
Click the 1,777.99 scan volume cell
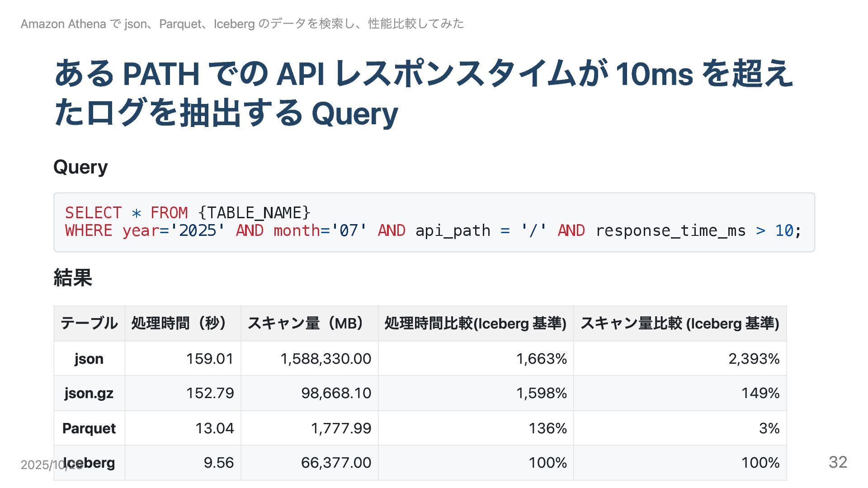341,428
